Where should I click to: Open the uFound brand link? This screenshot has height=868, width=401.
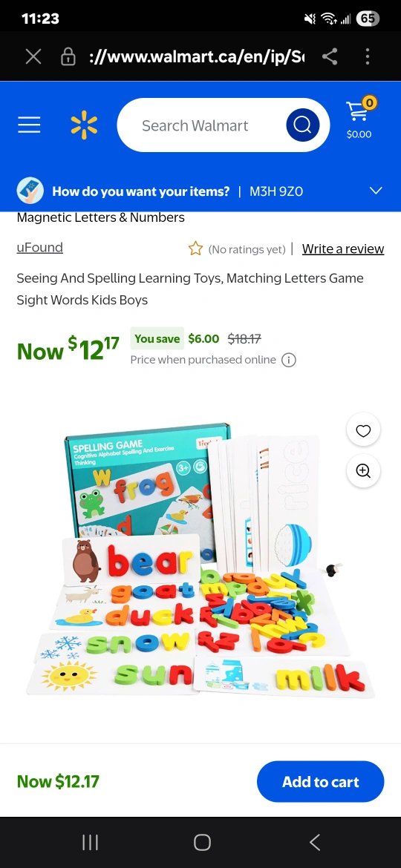(x=40, y=248)
